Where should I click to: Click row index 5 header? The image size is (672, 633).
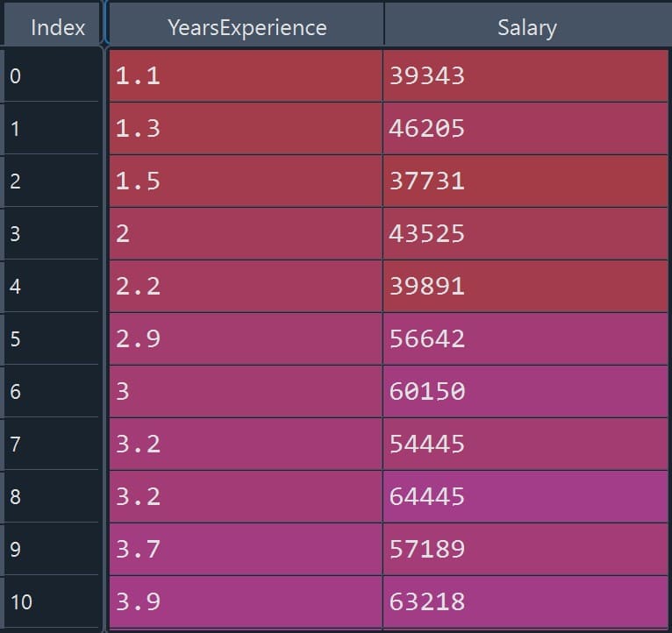51,339
